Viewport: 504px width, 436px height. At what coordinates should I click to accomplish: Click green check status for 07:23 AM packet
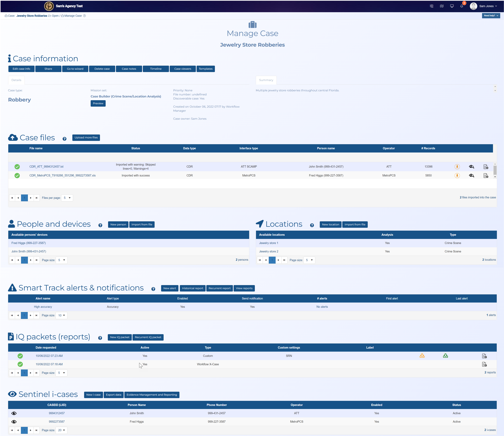pyautogui.click(x=20, y=356)
